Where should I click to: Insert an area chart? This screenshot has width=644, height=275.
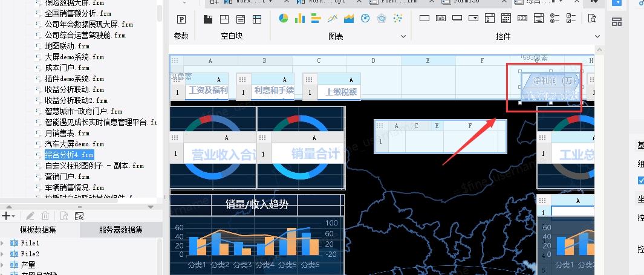pyautogui.click(x=349, y=18)
